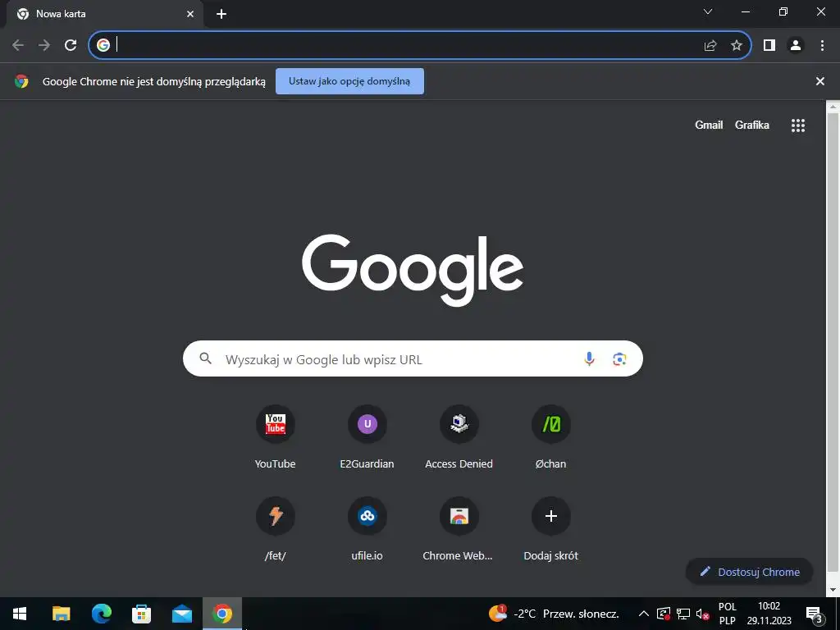Click the browser forward arrow
The width and height of the screenshot is (840, 630).
coord(44,46)
